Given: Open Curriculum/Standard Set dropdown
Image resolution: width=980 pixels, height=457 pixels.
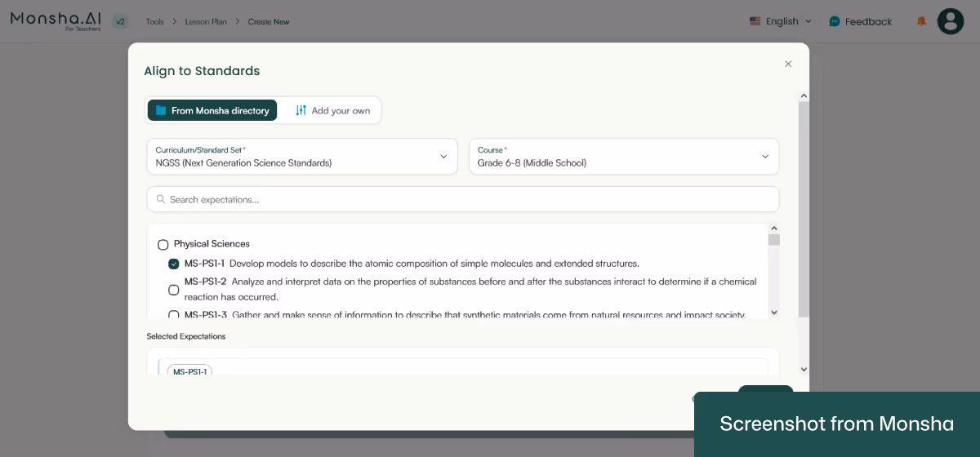Looking at the screenshot, I should [302, 156].
